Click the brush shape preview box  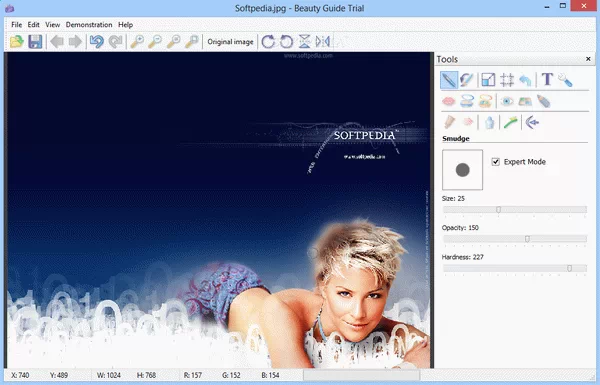coord(463,170)
